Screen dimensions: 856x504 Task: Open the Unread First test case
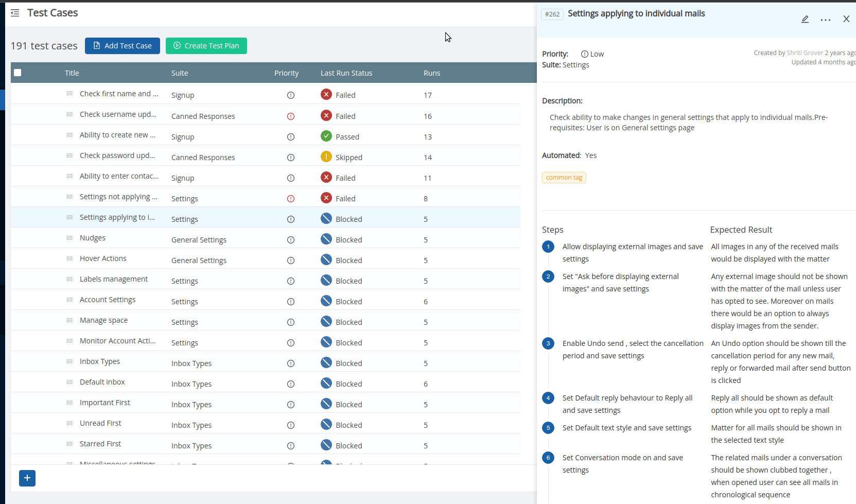pos(100,423)
